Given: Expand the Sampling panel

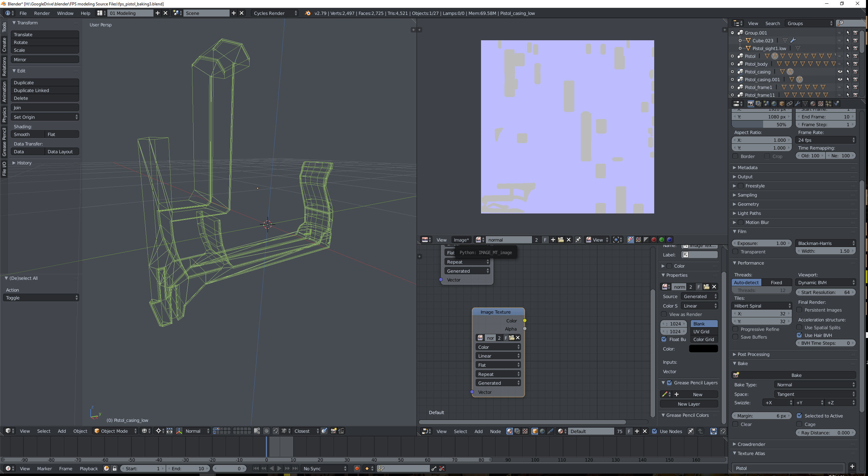Looking at the screenshot, I should click(747, 195).
